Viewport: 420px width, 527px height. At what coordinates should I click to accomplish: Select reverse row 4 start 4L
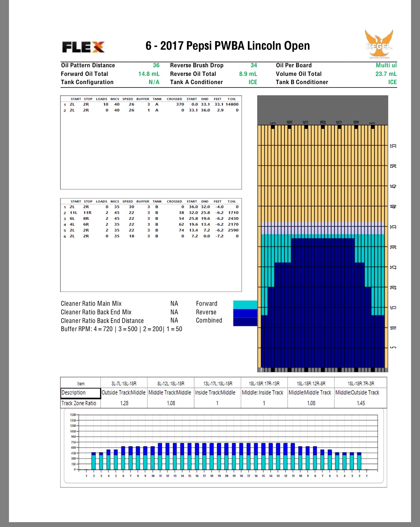tap(72, 225)
